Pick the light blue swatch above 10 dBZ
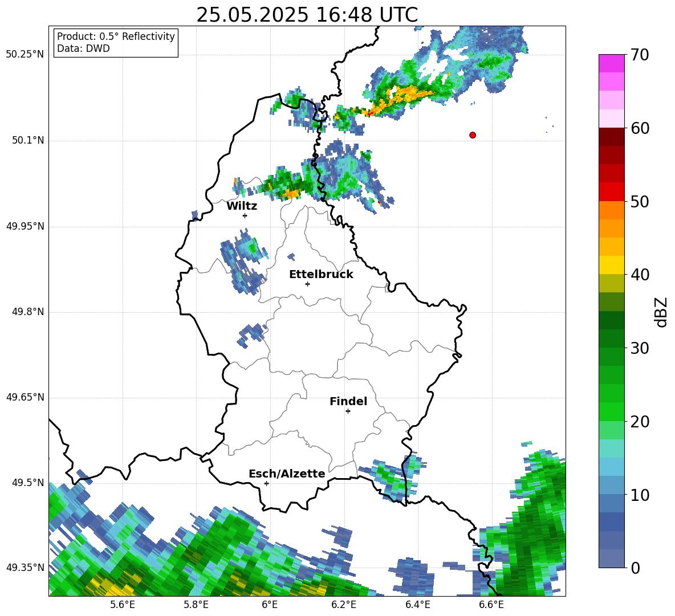This screenshot has height=616, width=675. 611,486
